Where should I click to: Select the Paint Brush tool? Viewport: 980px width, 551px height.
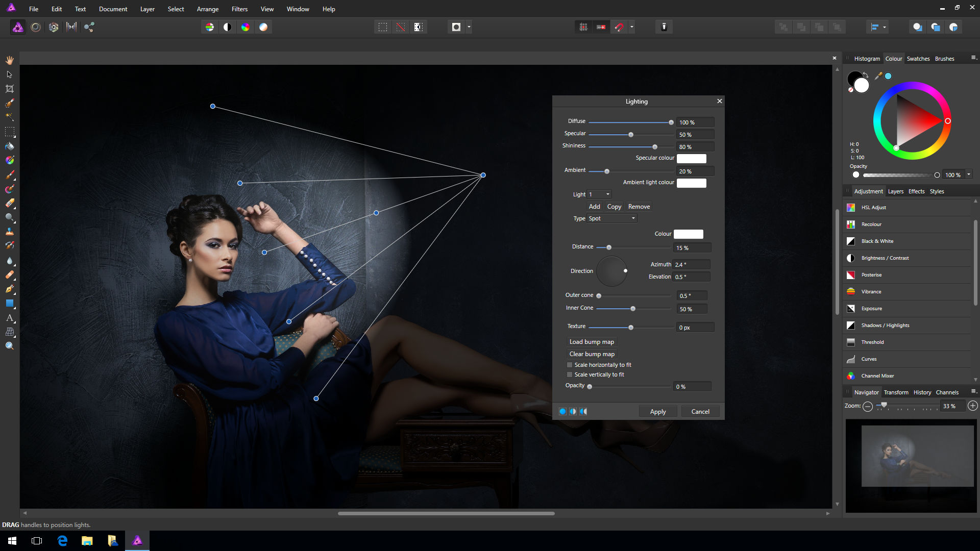pyautogui.click(x=9, y=173)
